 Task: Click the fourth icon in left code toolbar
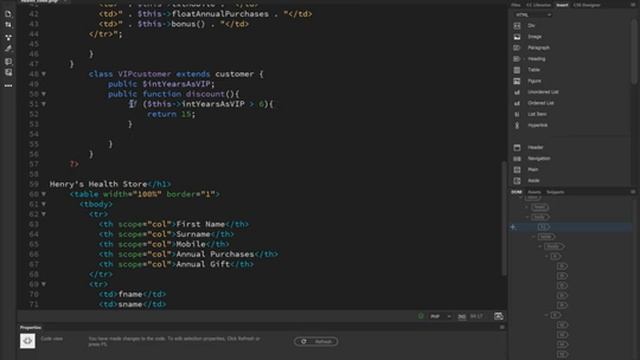(8, 49)
